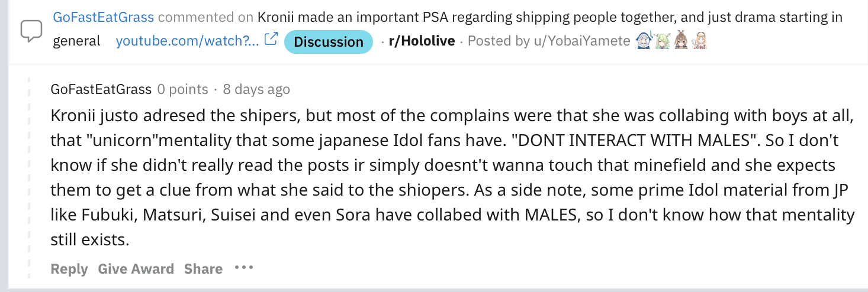Collapse thread via dashed vertical line
This screenshot has height=292, width=868.
click(x=30, y=177)
